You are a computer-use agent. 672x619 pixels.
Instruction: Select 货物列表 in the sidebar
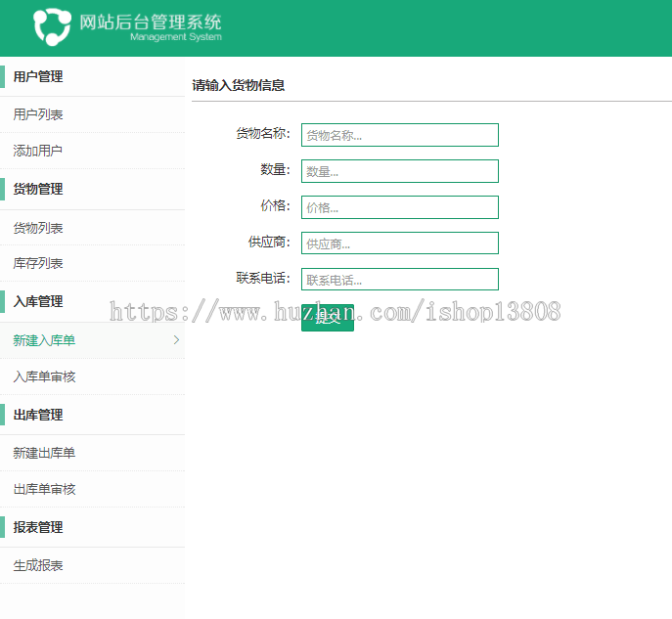[x=38, y=228]
